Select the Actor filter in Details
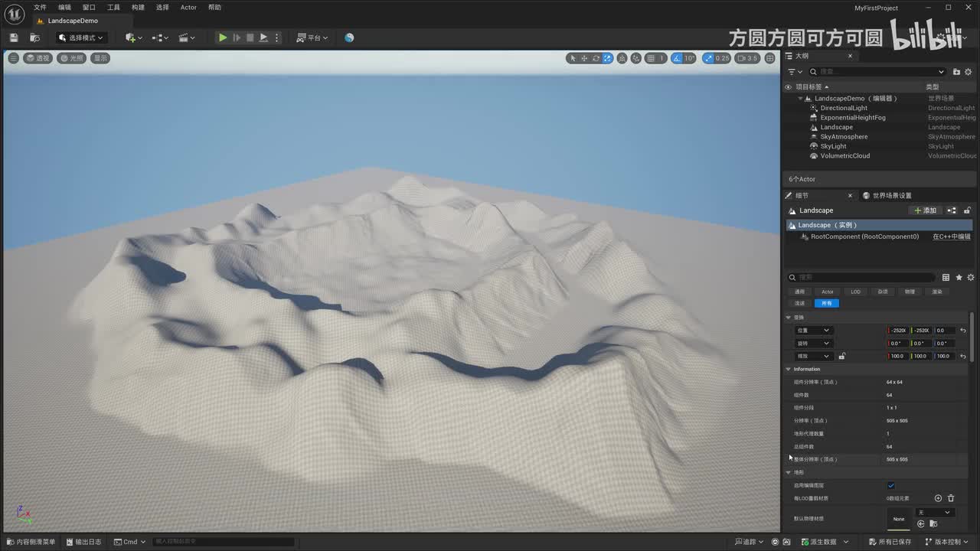The height and width of the screenshot is (551, 980). (828, 292)
